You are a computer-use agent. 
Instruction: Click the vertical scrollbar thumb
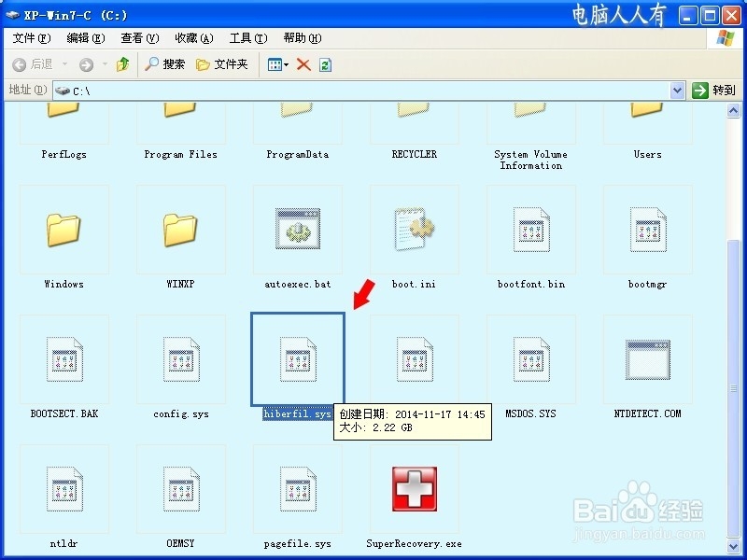click(x=733, y=388)
